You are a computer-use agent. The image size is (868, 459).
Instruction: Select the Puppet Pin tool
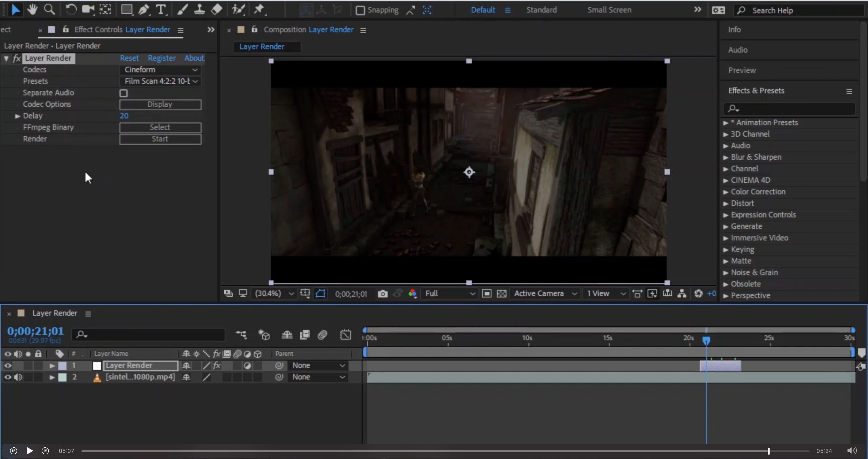pyautogui.click(x=259, y=9)
